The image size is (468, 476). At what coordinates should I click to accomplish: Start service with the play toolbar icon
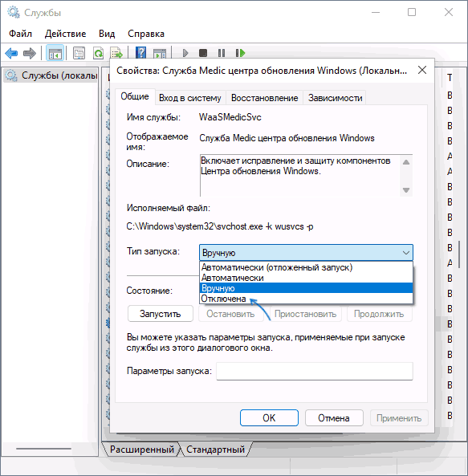185,54
